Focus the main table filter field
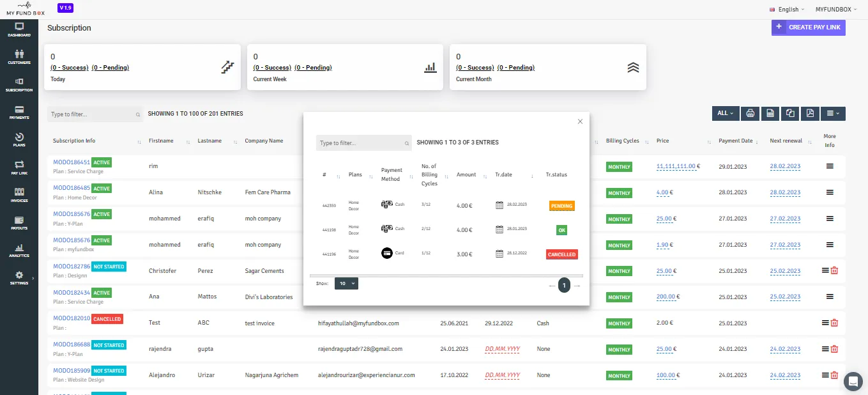The width and height of the screenshot is (868, 395). tap(95, 114)
